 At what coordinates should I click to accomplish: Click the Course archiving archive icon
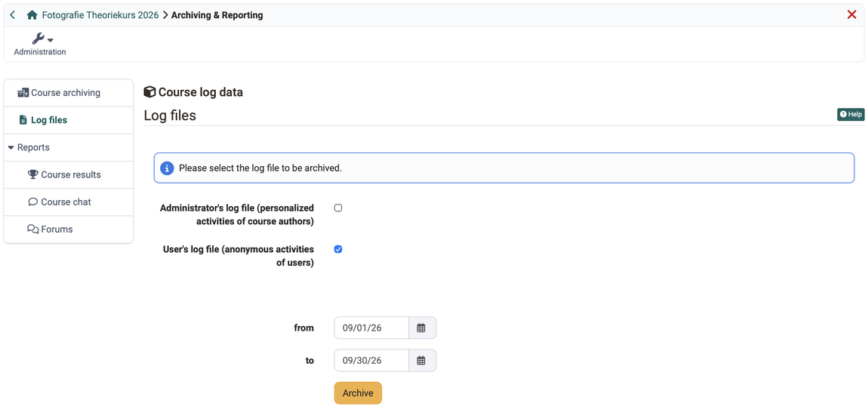pos(23,93)
